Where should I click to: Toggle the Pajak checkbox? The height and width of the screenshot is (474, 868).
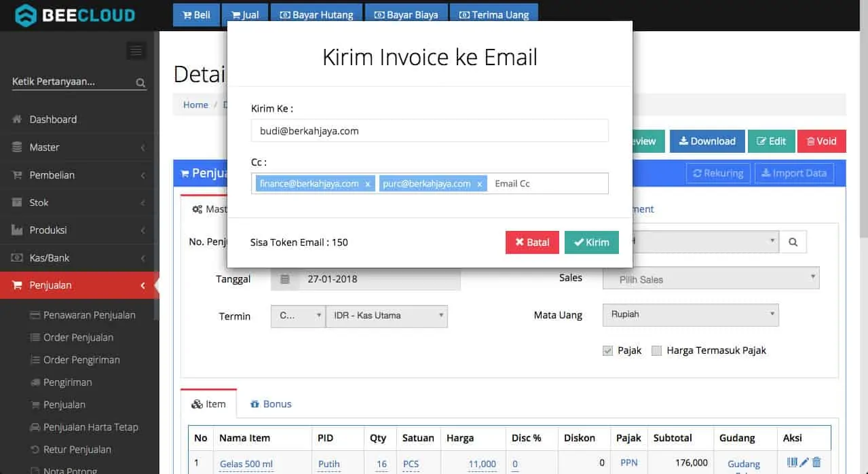608,351
